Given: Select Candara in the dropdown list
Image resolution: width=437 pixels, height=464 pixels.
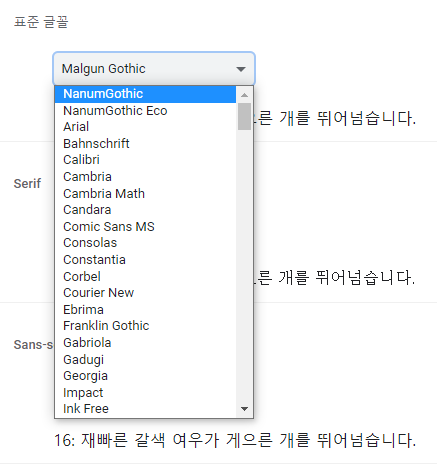Looking at the screenshot, I should tap(145, 210).
